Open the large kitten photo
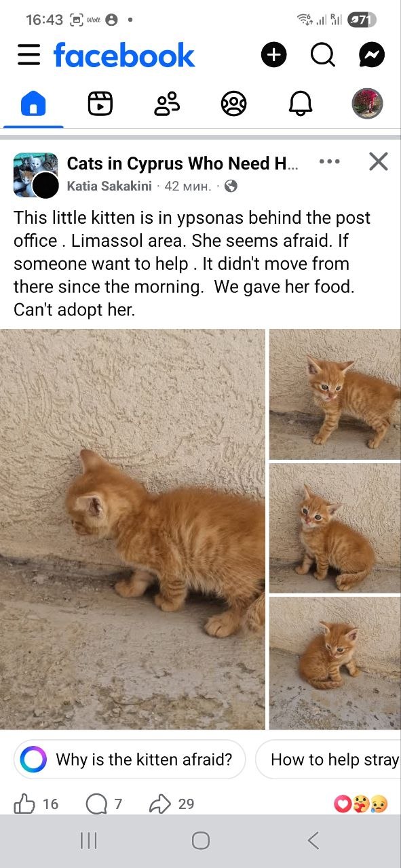This screenshot has height=868, width=401. 132,529
